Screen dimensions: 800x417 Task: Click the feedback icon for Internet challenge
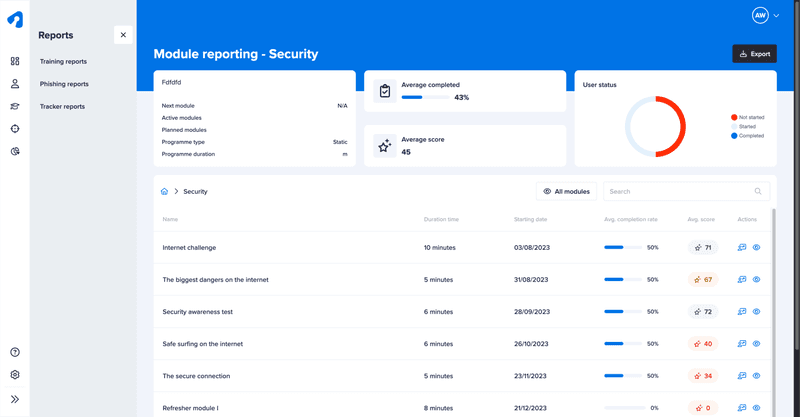point(741,248)
